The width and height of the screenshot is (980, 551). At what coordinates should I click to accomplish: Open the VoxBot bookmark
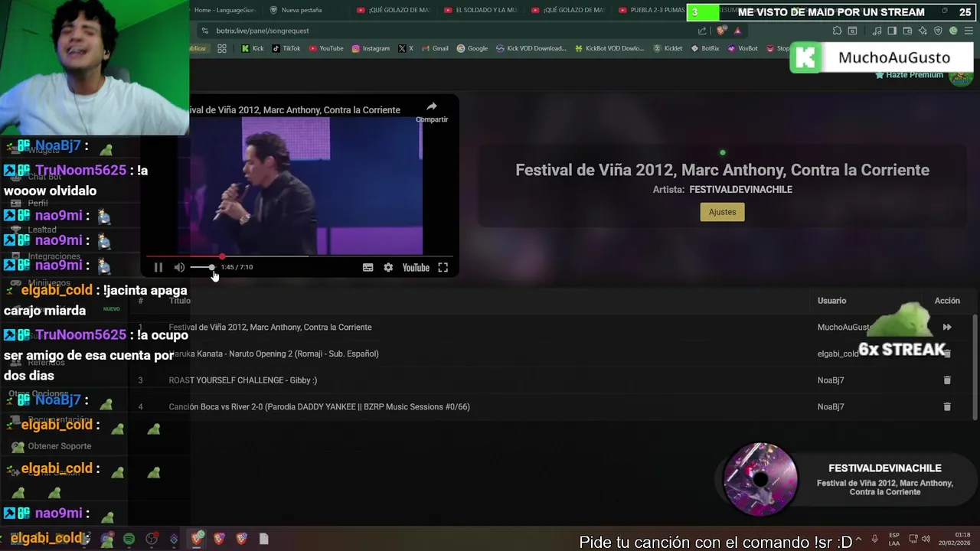(x=743, y=48)
